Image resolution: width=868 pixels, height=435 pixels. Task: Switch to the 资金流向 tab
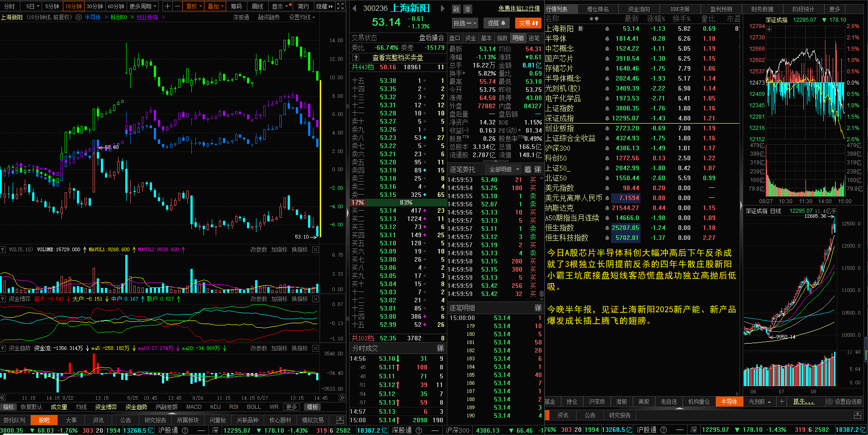coord(639,9)
